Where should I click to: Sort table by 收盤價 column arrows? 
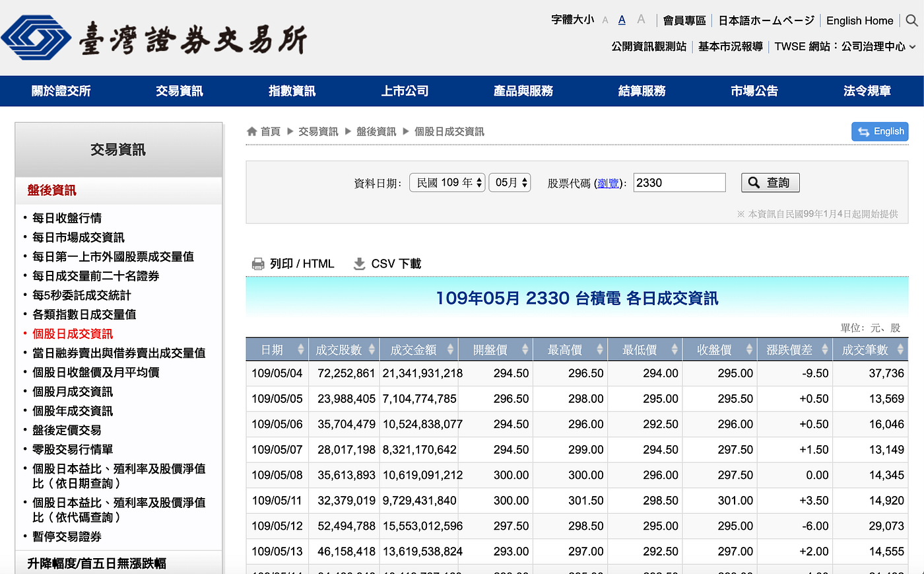(750, 349)
